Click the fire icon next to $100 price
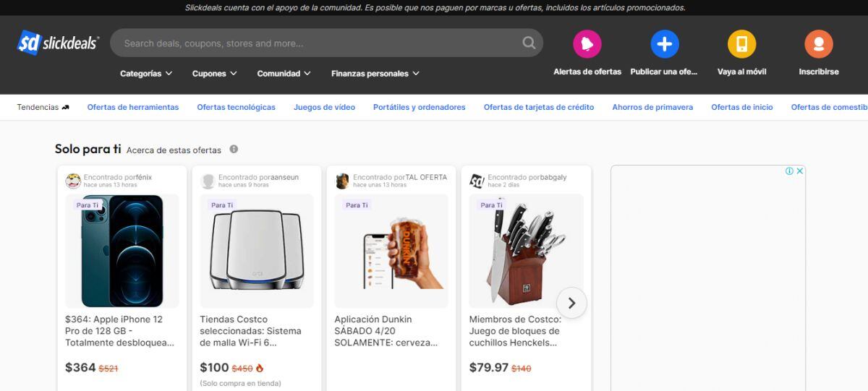This screenshot has width=868, height=391. pyautogui.click(x=260, y=368)
